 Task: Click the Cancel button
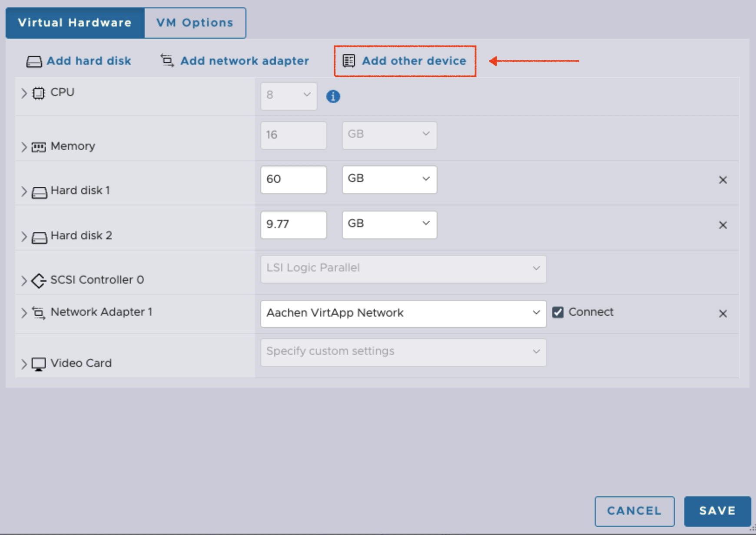point(634,511)
